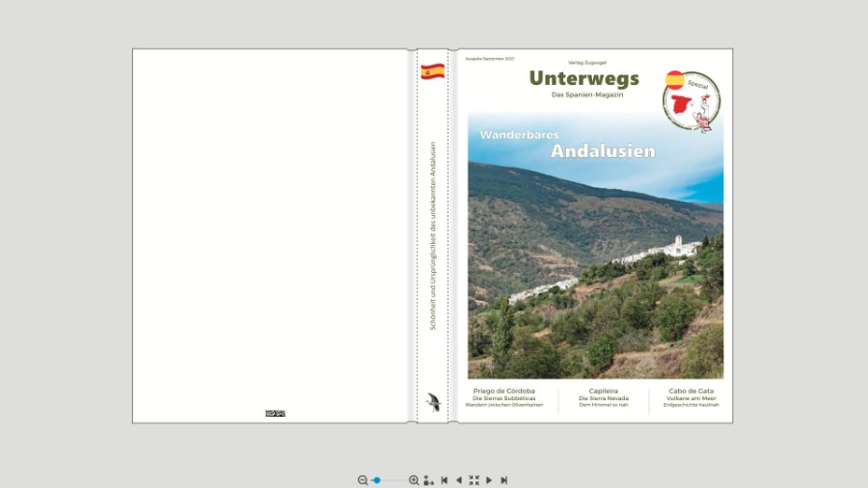Click the 'Andalusien' headline on the photo
The width and height of the screenshot is (868, 488).
pyautogui.click(x=603, y=151)
